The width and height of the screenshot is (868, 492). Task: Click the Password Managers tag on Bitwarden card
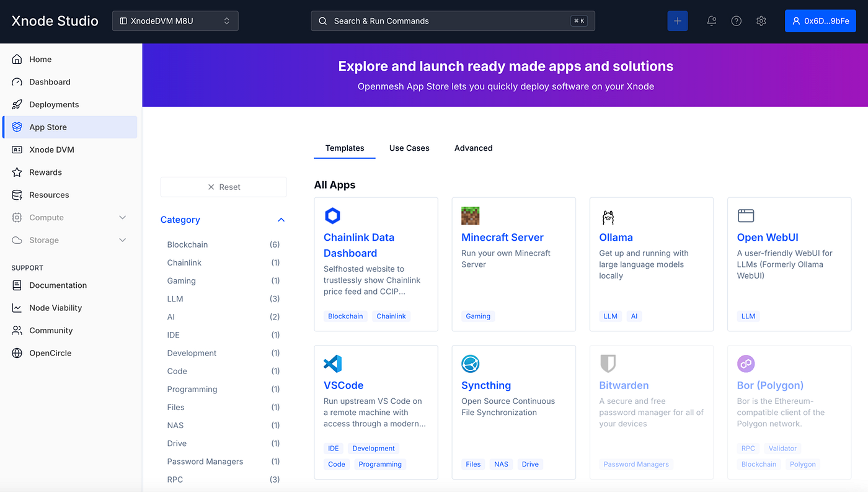636,464
